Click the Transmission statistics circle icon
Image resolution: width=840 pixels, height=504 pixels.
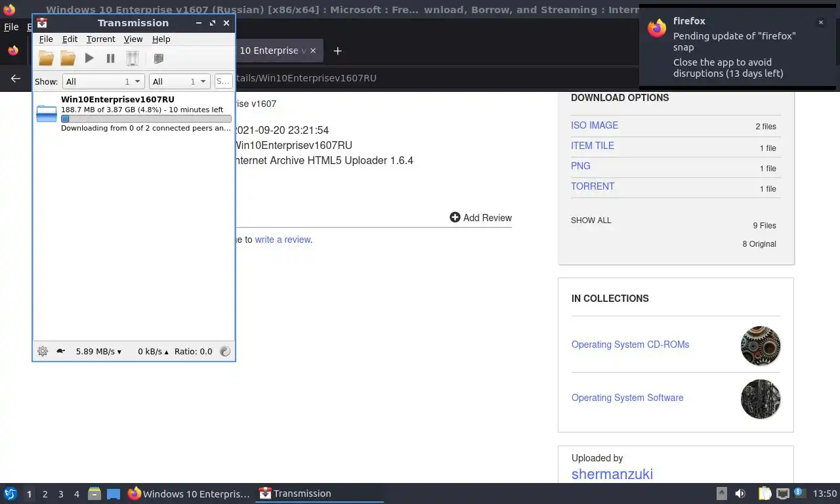225,351
